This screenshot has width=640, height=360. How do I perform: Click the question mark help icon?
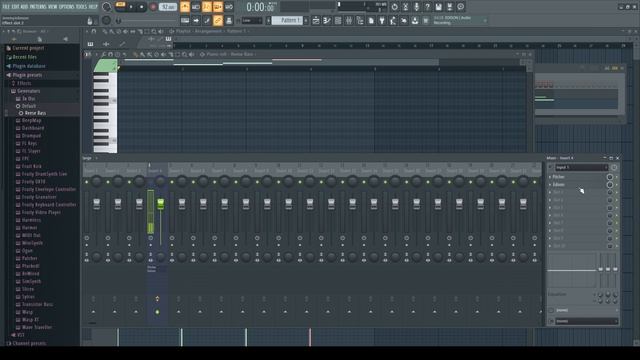click(x=427, y=7)
